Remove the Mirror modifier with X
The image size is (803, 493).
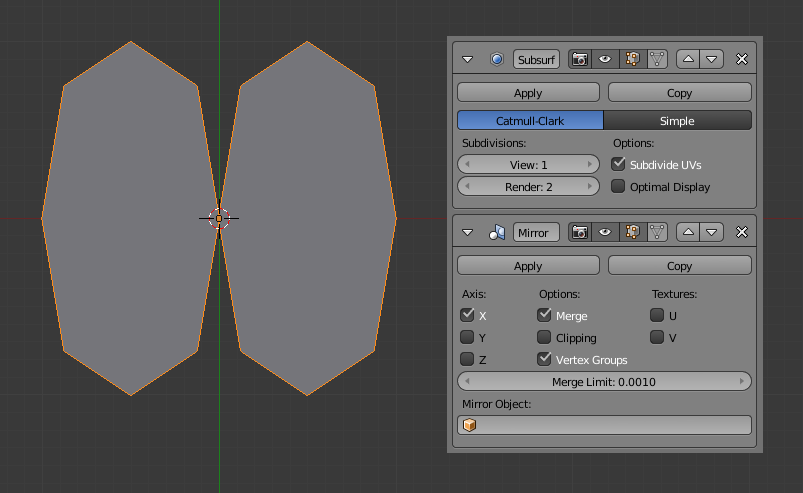pos(741,233)
